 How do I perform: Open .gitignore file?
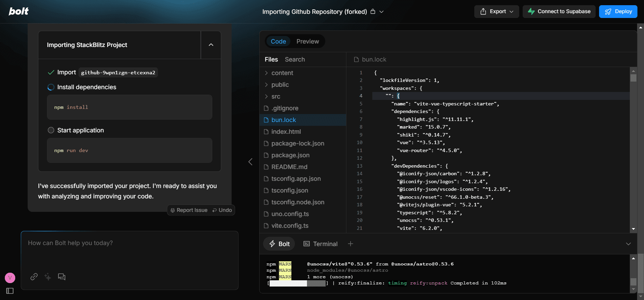[x=303, y=108]
